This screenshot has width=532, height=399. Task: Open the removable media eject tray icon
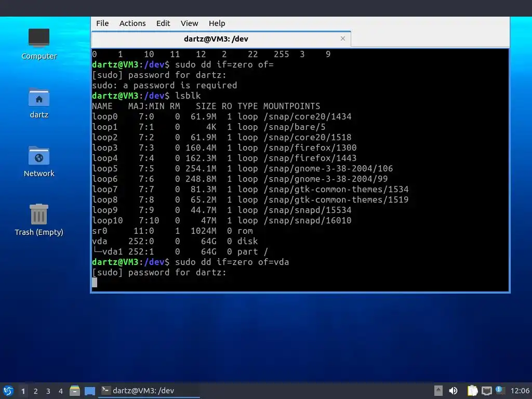[438, 391]
